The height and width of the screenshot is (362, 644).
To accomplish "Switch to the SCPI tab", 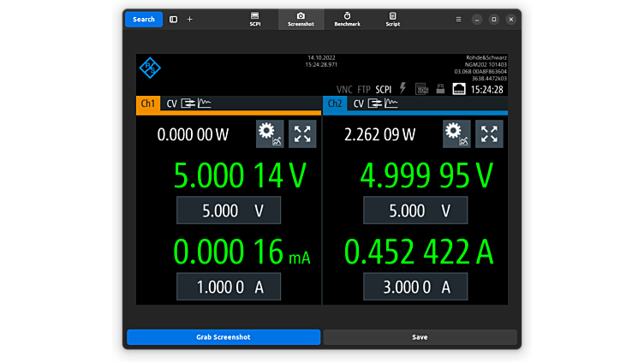I will [255, 19].
